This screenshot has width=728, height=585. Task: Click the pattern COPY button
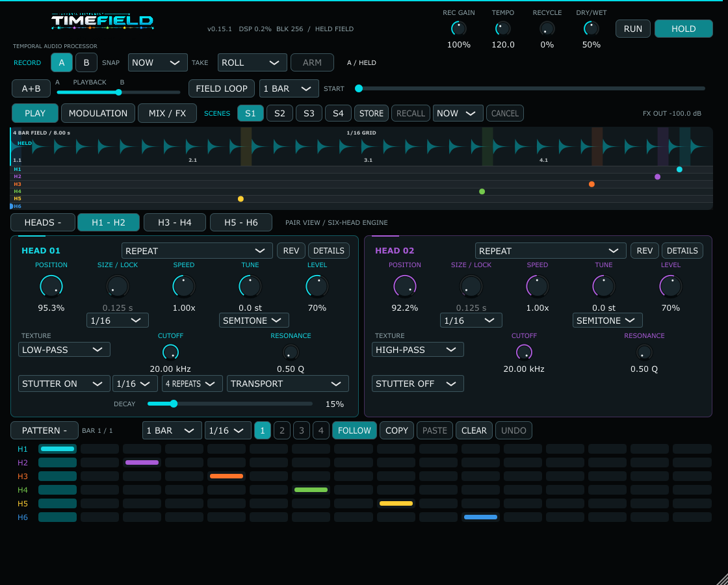(x=396, y=430)
